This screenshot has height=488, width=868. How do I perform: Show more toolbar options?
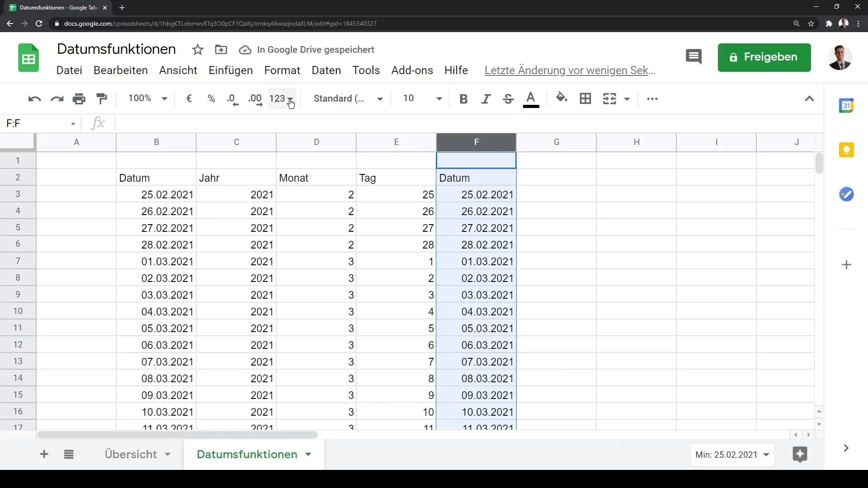click(652, 99)
